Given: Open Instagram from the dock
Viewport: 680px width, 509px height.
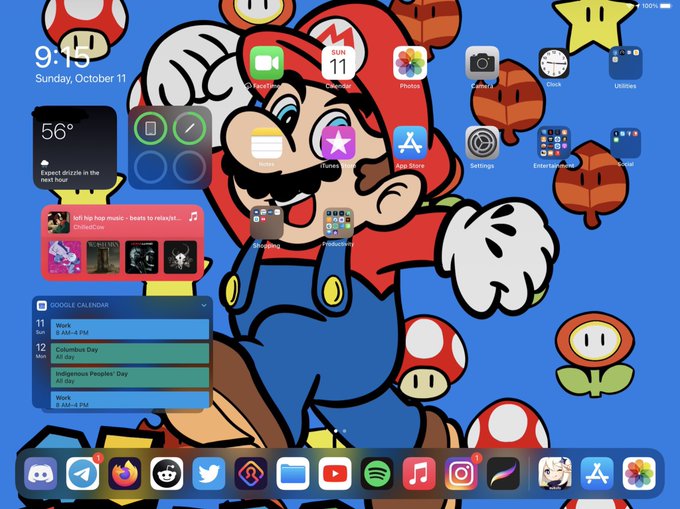Looking at the screenshot, I should pos(461,473).
